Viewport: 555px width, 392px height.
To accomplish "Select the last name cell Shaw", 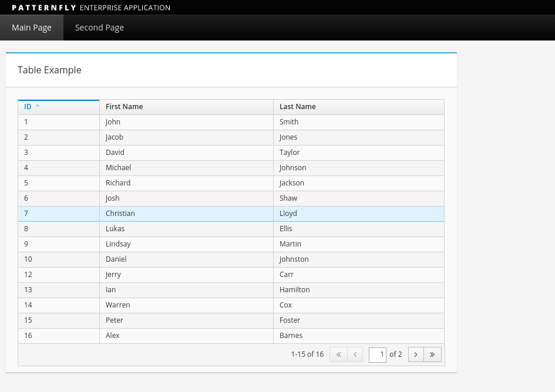I will [359, 198].
